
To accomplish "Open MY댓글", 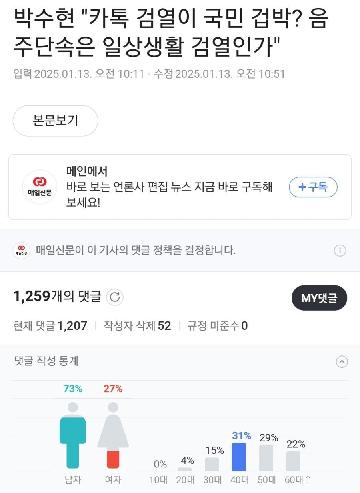I will click(319, 298).
